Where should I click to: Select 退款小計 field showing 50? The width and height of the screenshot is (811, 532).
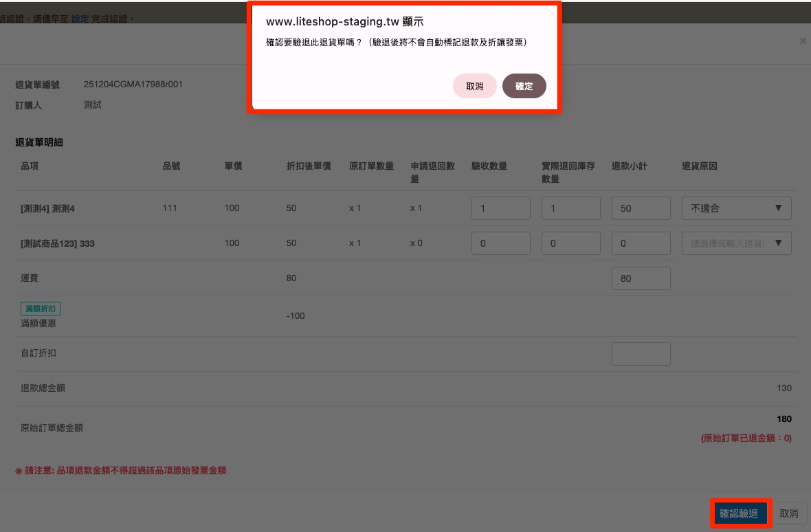click(x=641, y=208)
